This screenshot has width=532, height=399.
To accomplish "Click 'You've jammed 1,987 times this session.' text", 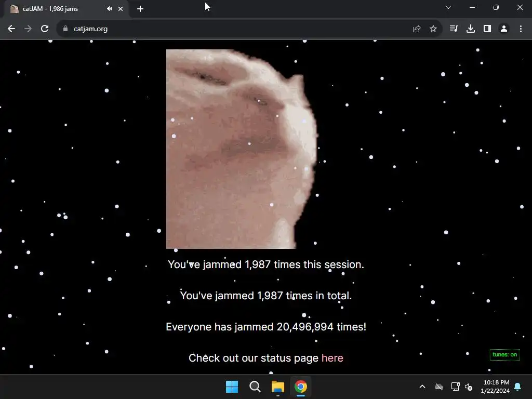I will tap(266, 264).
